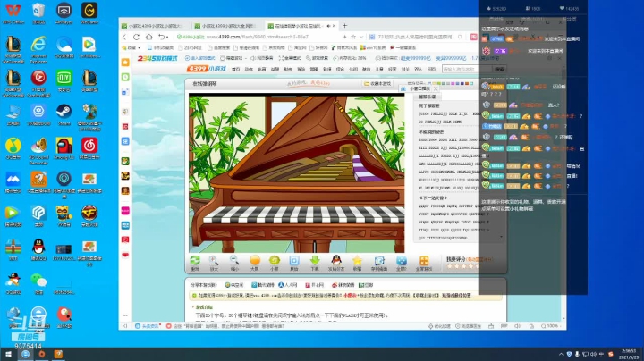Switch to the first 4399 browser tab
The width and height of the screenshot is (644, 361).
154,26
